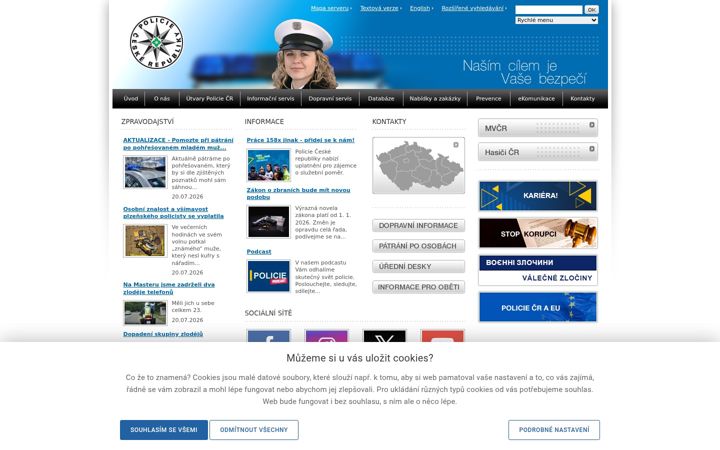Open Databáze menu item
The height and width of the screenshot is (450, 720).
[x=381, y=99]
